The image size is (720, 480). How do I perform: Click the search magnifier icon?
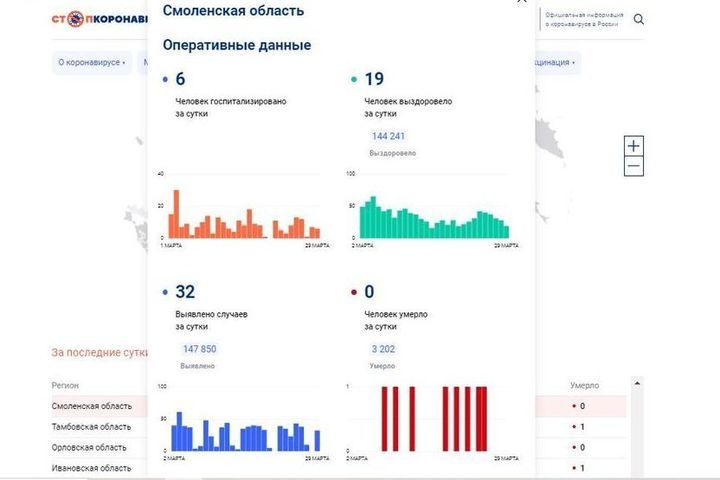pos(639,19)
